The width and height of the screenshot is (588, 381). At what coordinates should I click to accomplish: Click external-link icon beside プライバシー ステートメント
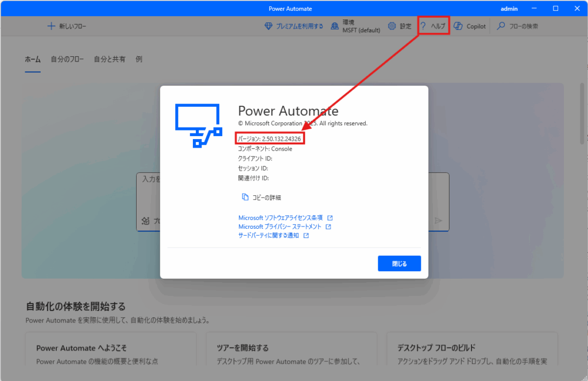(328, 227)
